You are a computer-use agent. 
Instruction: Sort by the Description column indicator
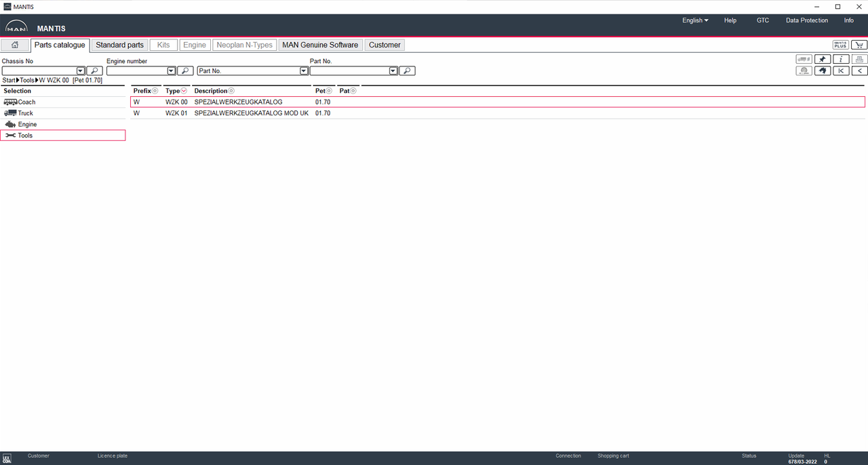(x=231, y=91)
